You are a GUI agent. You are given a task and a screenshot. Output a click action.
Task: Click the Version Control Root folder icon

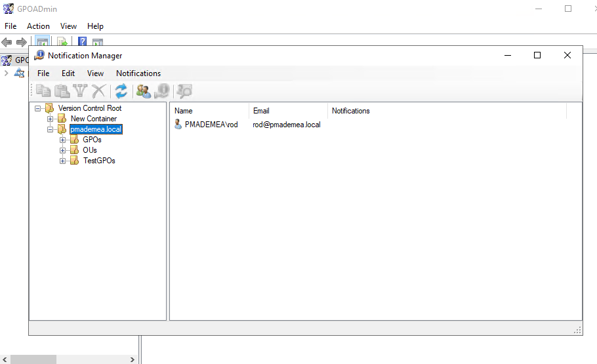coord(49,108)
